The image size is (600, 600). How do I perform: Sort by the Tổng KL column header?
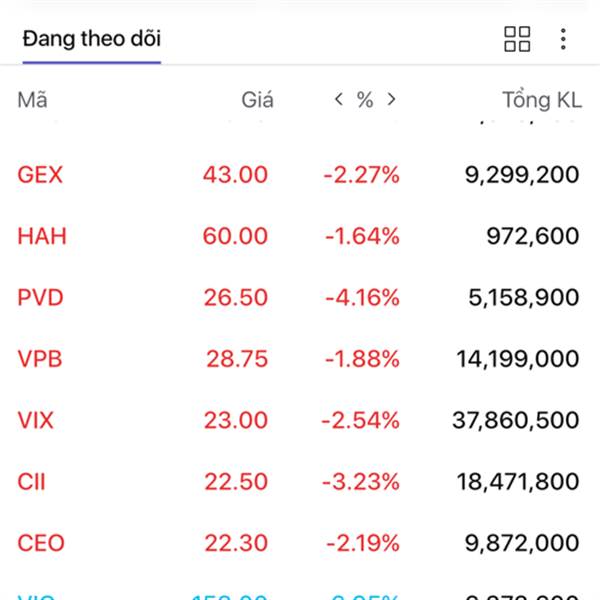click(x=540, y=100)
